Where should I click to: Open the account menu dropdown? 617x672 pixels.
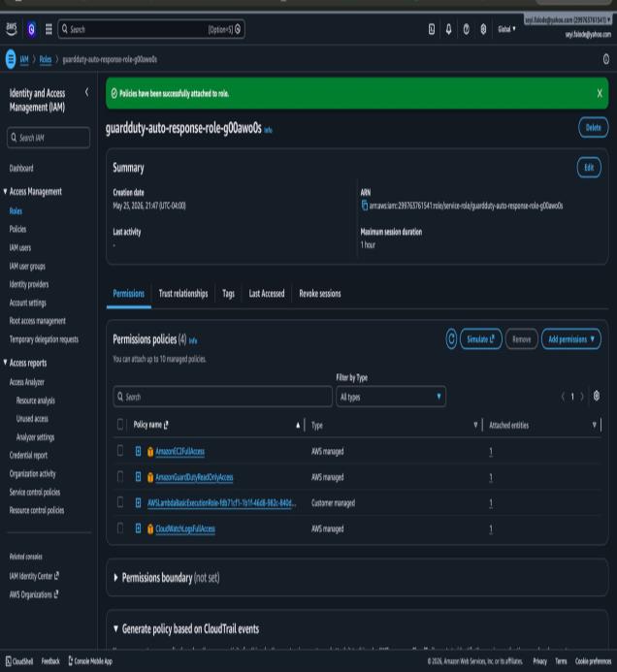[568, 20]
